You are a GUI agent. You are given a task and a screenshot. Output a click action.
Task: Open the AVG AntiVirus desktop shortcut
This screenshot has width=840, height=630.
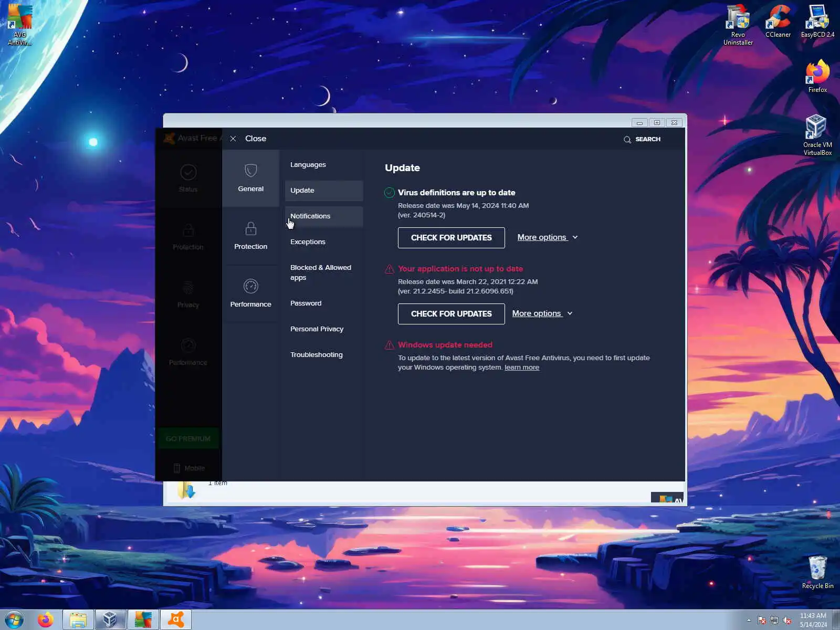point(19,25)
